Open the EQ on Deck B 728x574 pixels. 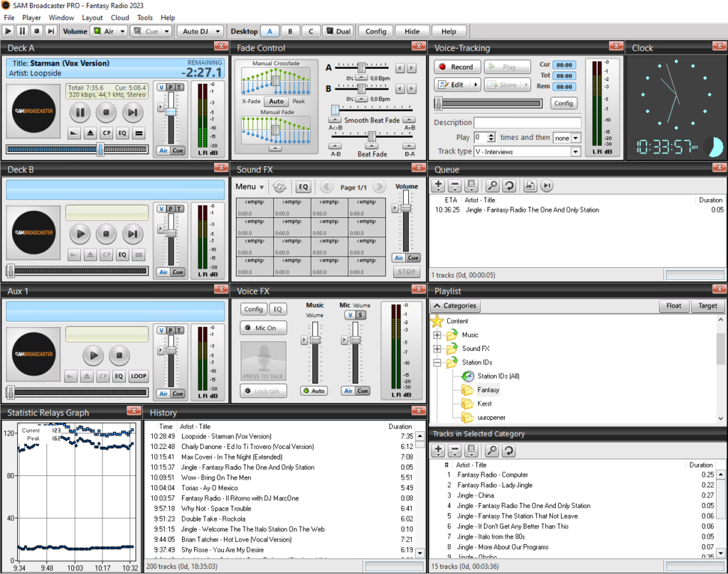click(122, 255)
